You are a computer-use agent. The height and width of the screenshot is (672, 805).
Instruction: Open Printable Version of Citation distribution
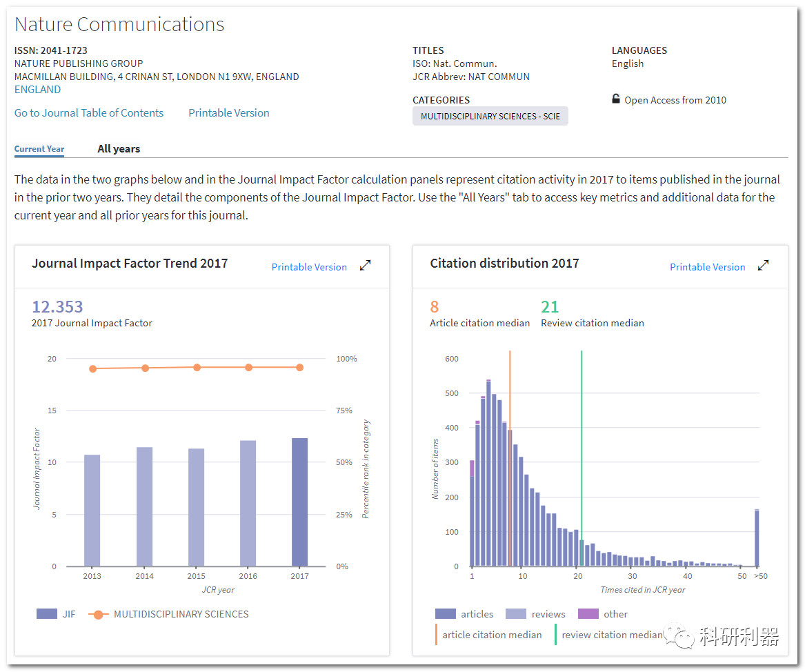tap(707, 267)
